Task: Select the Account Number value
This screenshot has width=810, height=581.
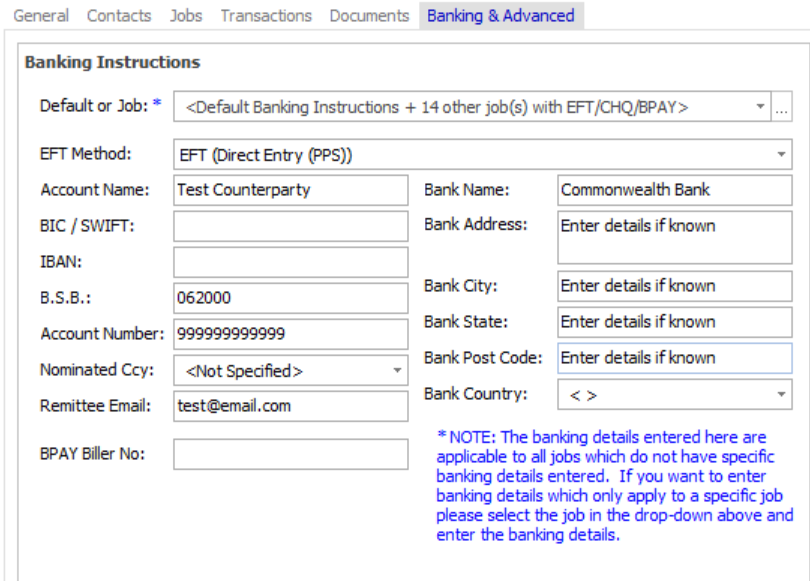Action: click(290, 334)
